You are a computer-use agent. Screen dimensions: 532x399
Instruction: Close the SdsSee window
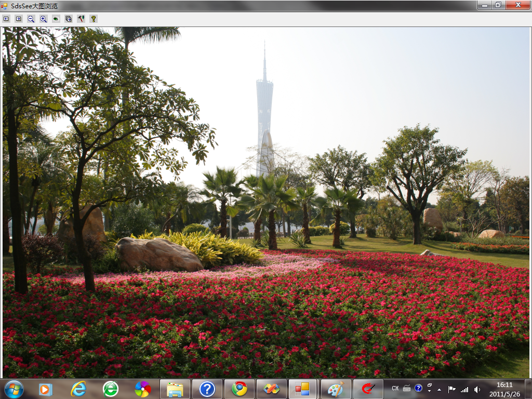(518, 5)
